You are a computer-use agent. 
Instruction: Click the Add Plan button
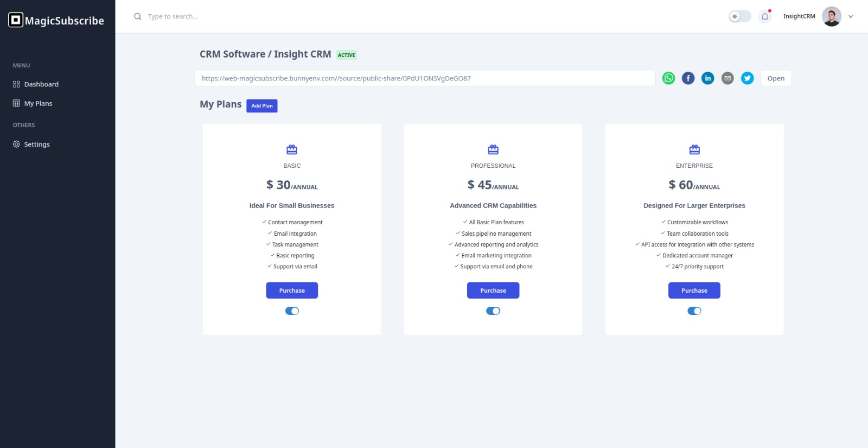coord(262,106)
